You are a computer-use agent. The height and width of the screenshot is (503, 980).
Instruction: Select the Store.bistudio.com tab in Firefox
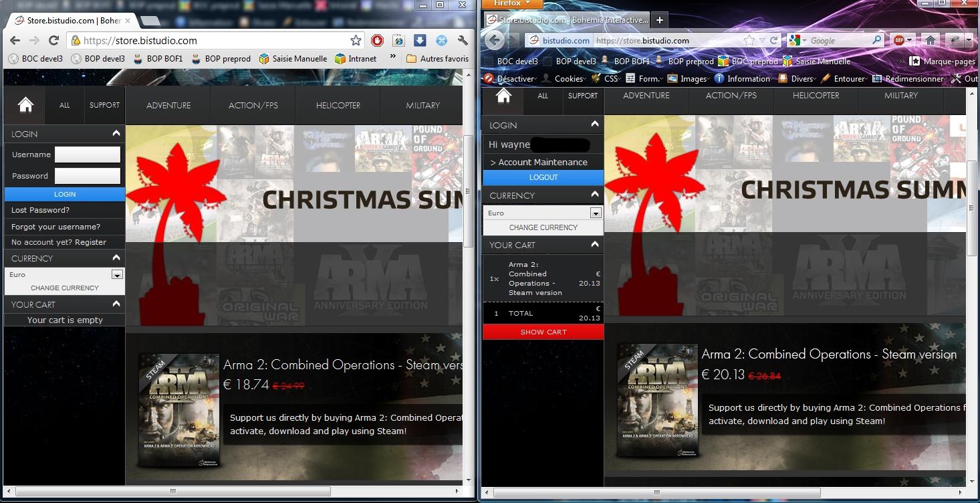pos(567,20)
